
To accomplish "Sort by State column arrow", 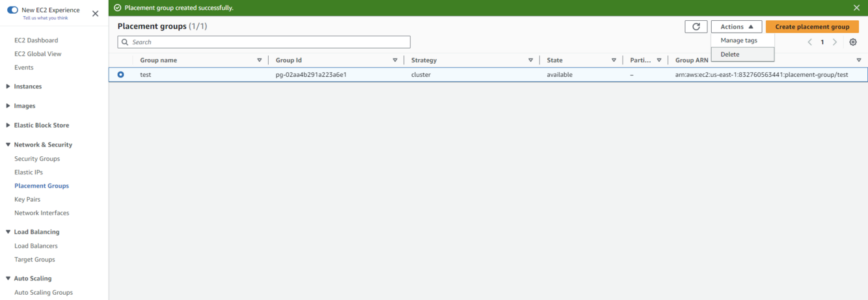I will click(x=614, y=61).
